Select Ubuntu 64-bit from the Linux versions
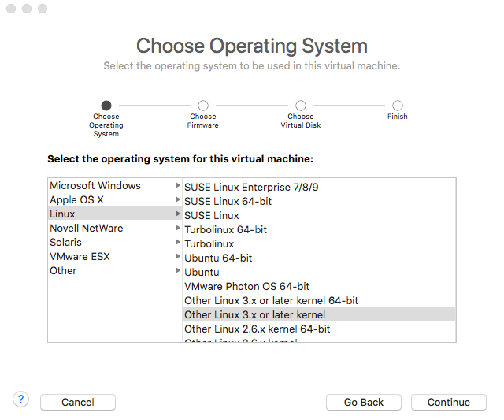The height and width of the screenshot is (420, 504). 218,258
